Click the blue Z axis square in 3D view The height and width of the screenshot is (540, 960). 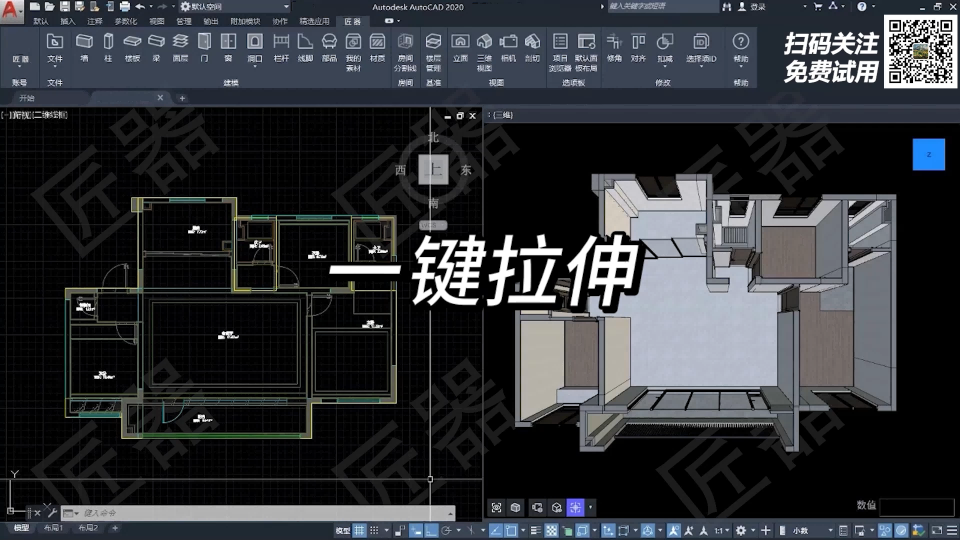929,154
